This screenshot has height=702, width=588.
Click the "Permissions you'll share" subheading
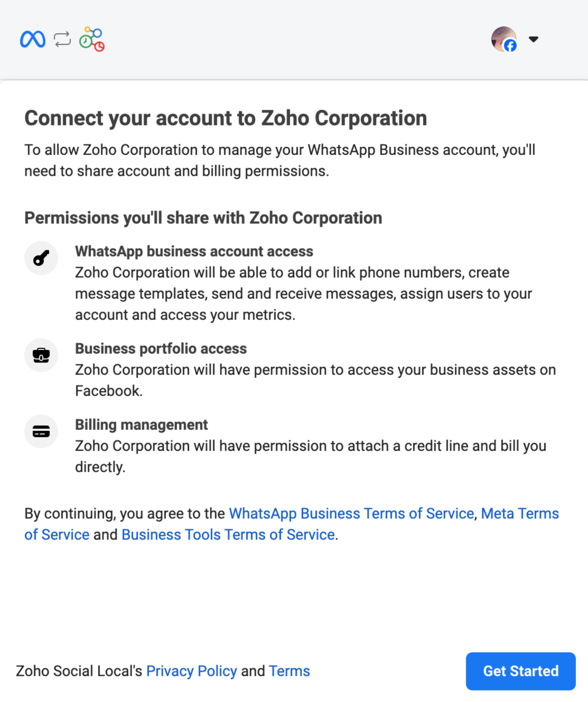coord(203,218)
